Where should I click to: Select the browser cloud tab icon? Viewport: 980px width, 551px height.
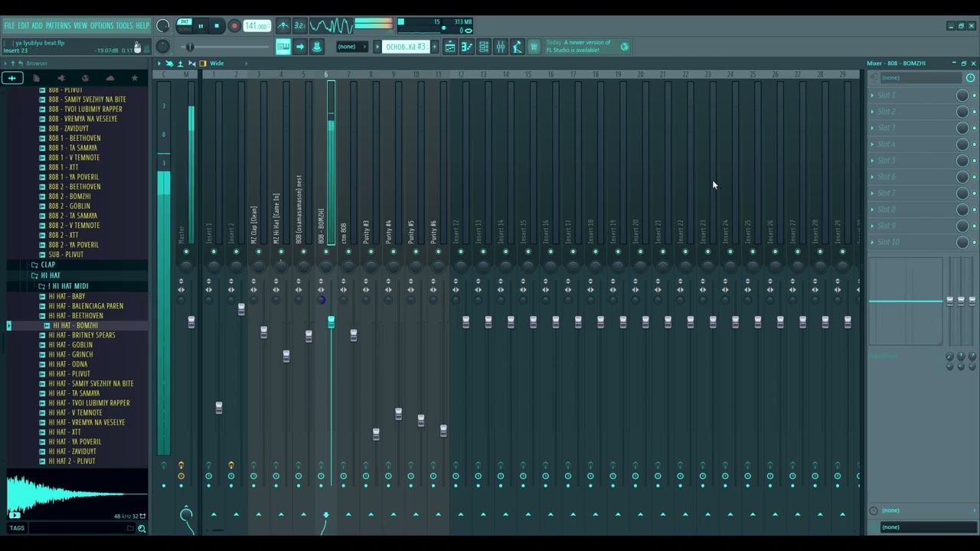coord(110,78)
